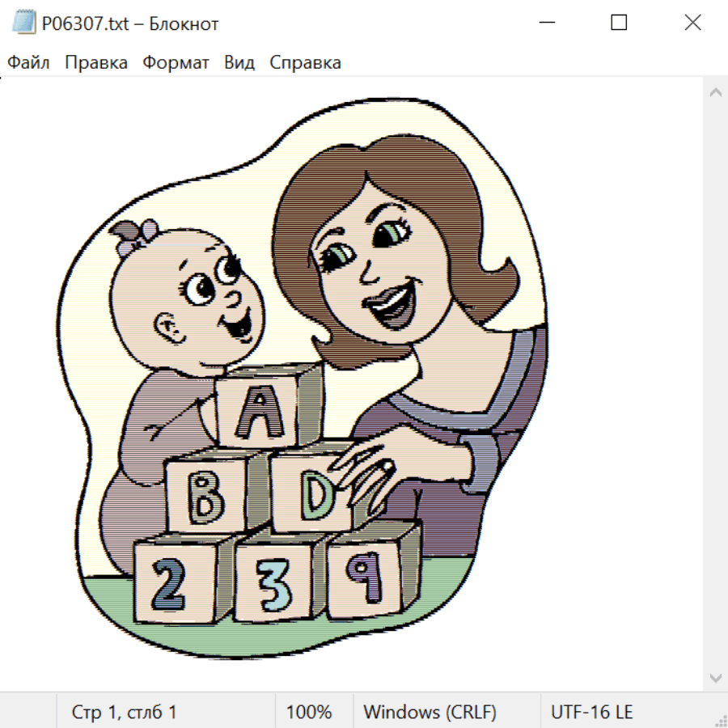
Task: Click the scroll up arrow
Action: coord(715,93)
